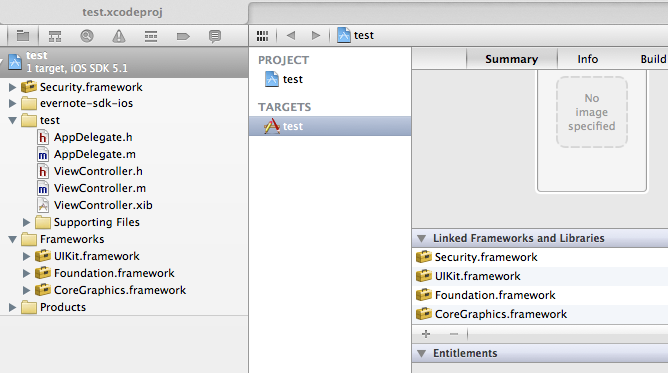Switch to the Info tab
This screenshot has width=668, height=373.
[587, 59]
